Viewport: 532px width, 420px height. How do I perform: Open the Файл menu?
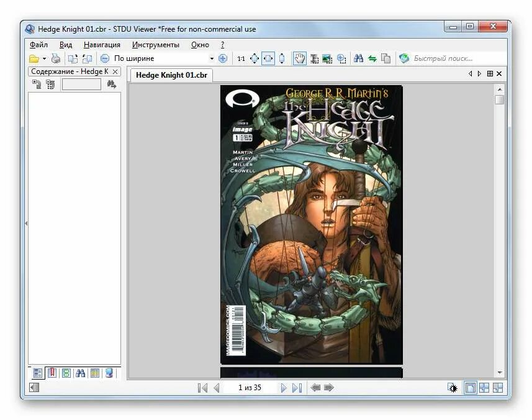(38, 45)
